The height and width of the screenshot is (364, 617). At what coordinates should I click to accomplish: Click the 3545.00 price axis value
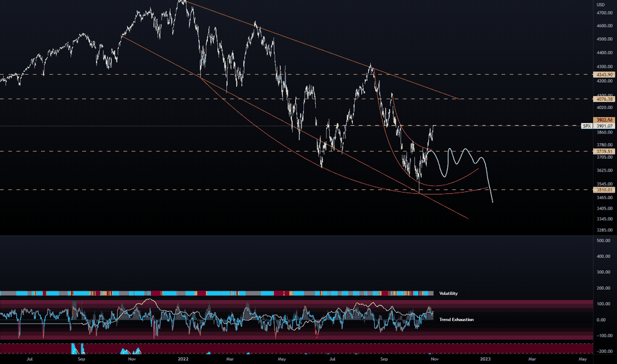click(604, 184)
